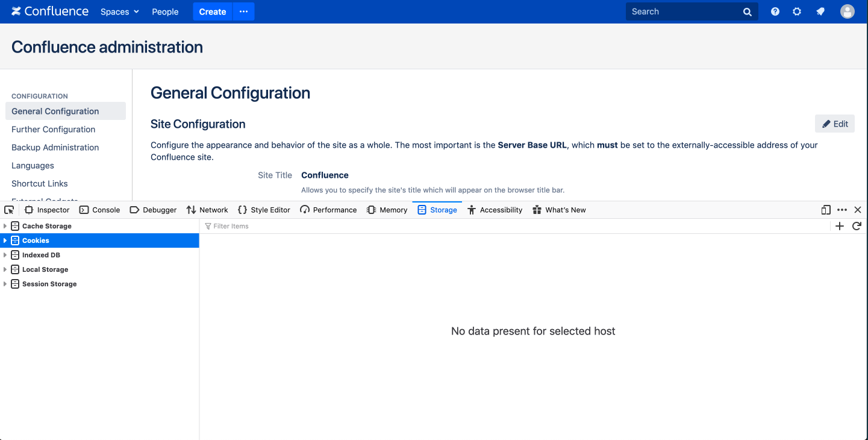The image size is (868, 440).
Task: Open the Spaces dropdown menu
Action: pos(119,11)
